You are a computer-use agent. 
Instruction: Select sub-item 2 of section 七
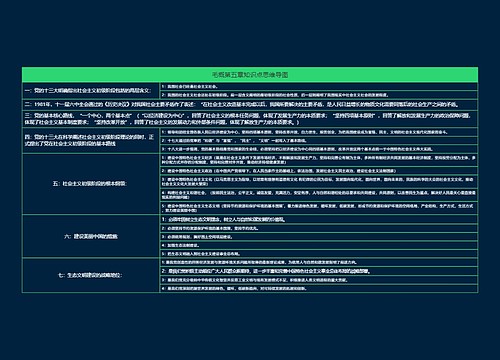319,271
